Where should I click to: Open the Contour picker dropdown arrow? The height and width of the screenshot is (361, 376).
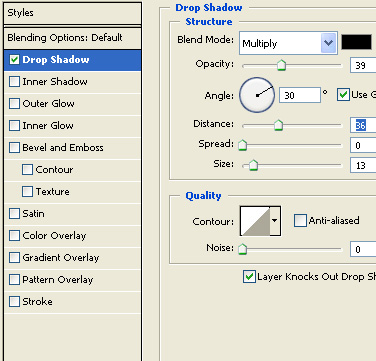click(275, 221)
